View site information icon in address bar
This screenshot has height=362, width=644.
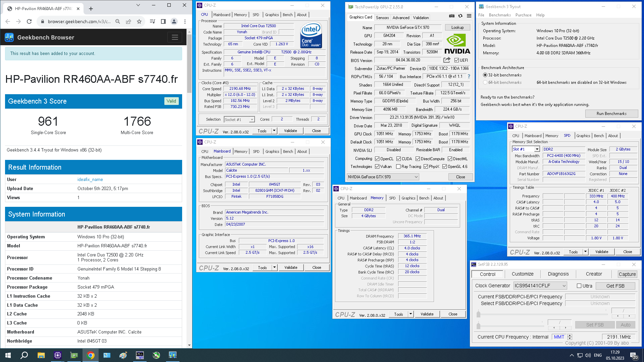(42, 21)
